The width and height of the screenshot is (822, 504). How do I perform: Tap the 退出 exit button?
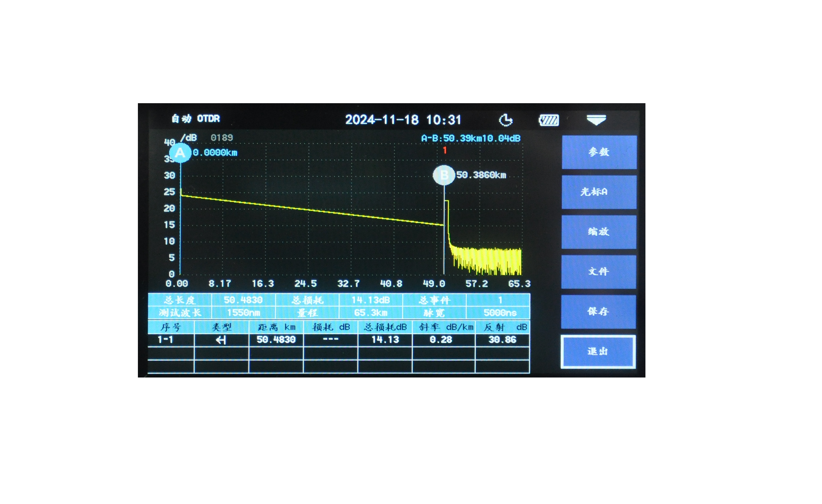pyautogui.click(x=598, y=352)
